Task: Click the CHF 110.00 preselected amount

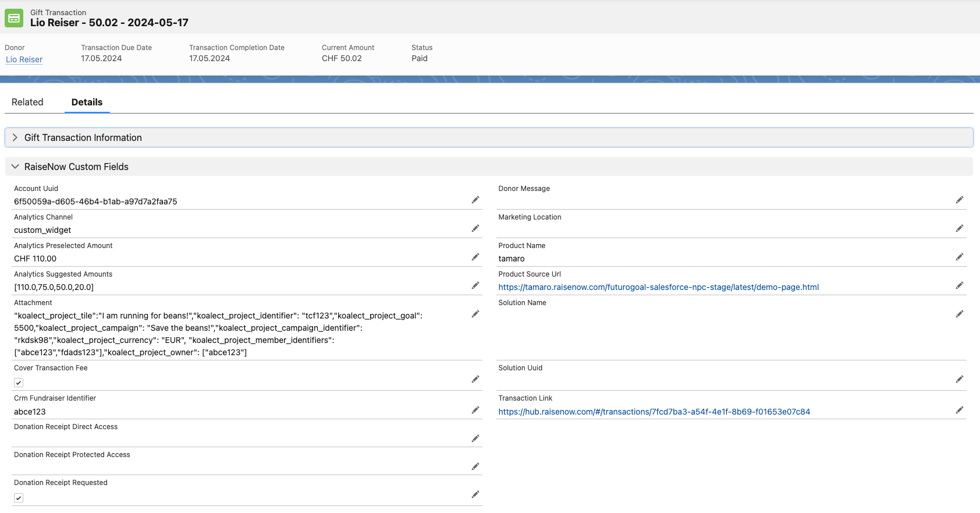Action: (x=35, y=259)
